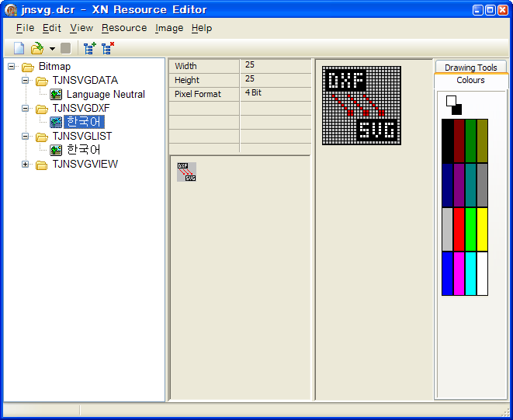
Task: Pick the yellow colour swatch
Action: point(482,230)
